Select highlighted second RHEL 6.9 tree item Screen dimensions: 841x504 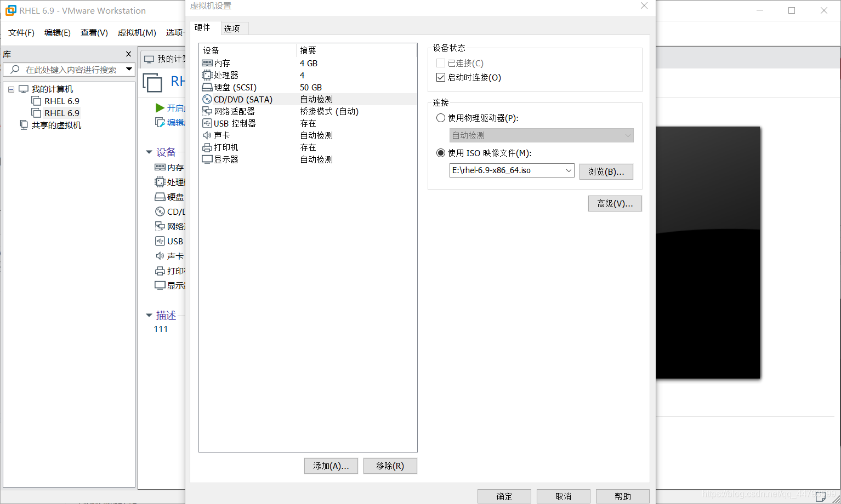(x=62, y=113)
